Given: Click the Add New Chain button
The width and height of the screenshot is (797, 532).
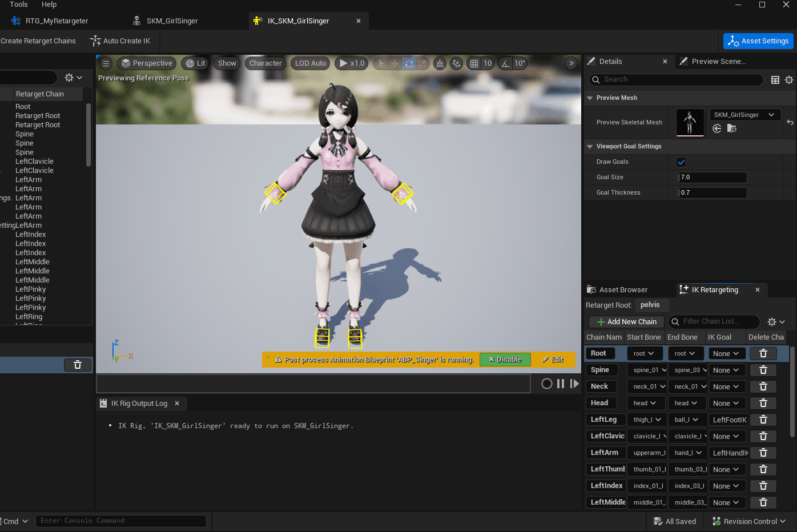Looking at the screenshot, I should click(x=626, y=322).
